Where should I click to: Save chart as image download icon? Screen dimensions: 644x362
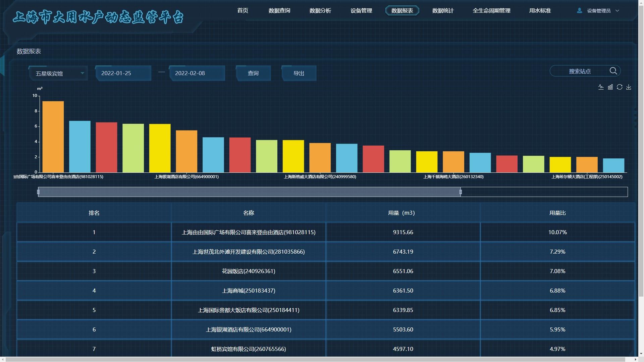pos(629,87)
